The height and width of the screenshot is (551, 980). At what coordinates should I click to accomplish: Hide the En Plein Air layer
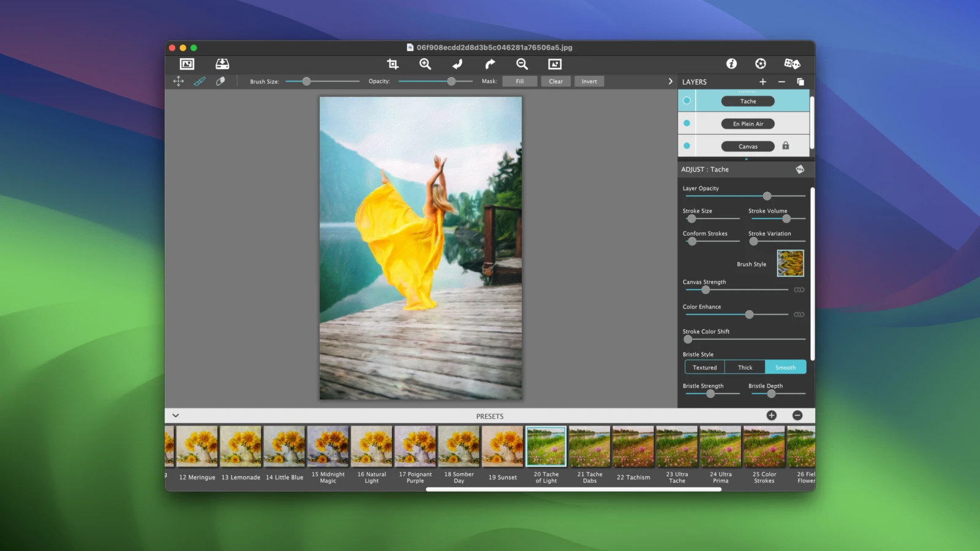point(687,123)
